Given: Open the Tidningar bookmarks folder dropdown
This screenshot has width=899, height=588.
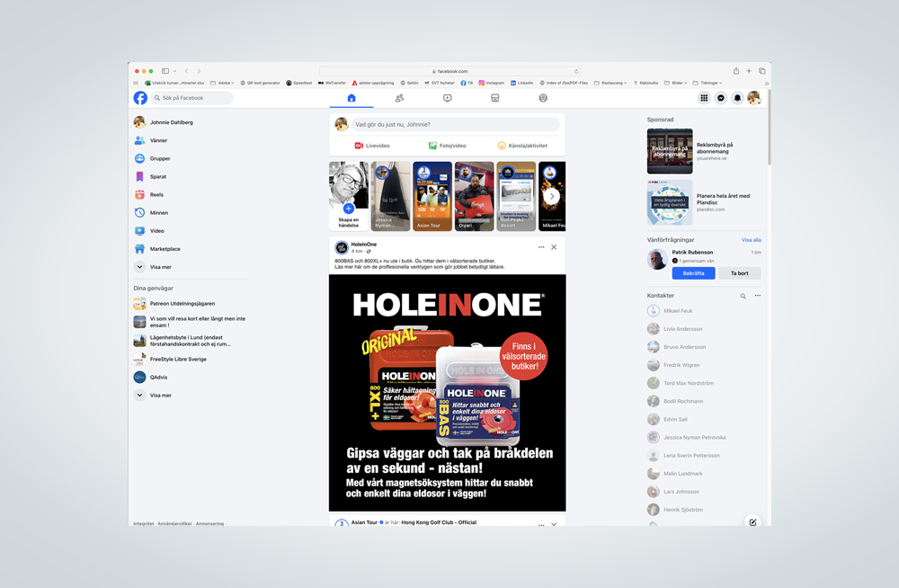Looking at the screenshot, I should click(708, 83).
